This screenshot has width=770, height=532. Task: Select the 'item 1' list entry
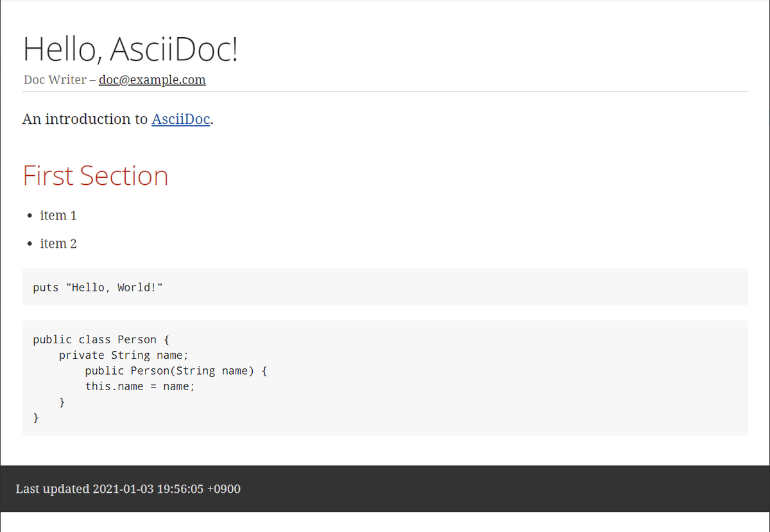pyautogui.click(x=58, y=216)
